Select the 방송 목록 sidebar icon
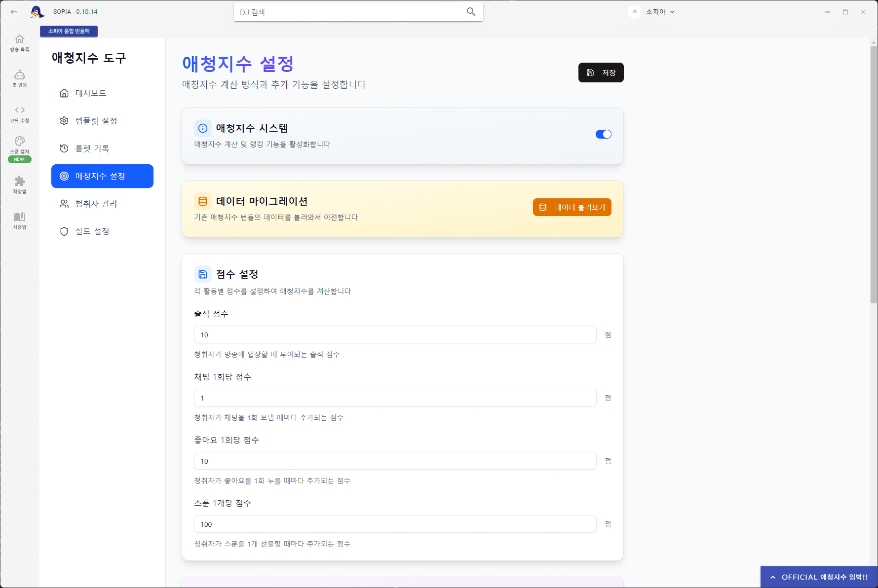878x588 pixels. coord(19,42)
